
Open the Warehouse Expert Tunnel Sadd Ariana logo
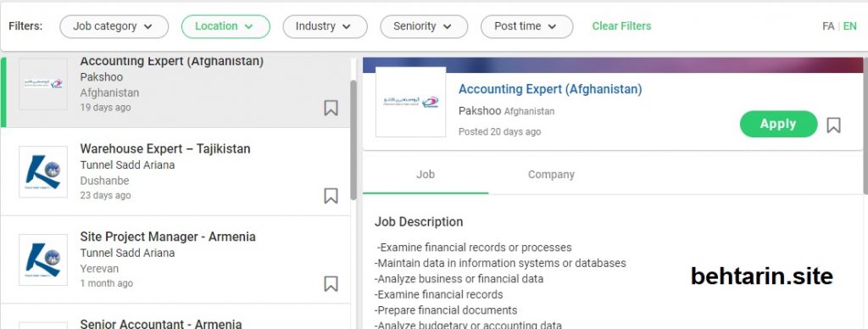(x=43, y=171)
